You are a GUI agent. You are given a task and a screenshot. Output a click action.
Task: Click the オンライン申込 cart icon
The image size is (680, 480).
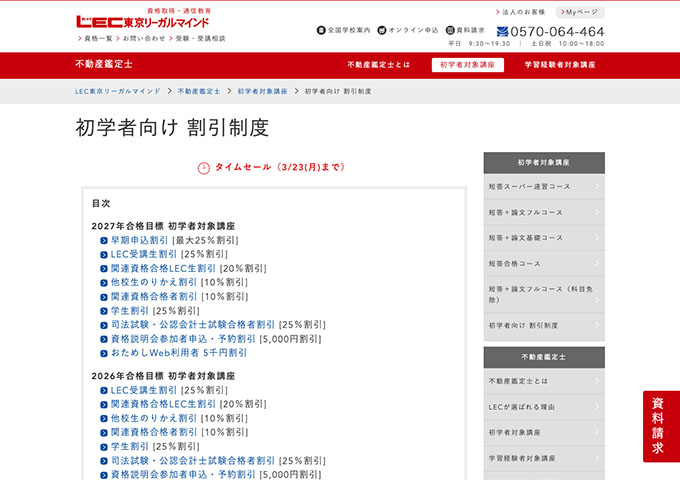pyautogui.click(x=382, y=30)
